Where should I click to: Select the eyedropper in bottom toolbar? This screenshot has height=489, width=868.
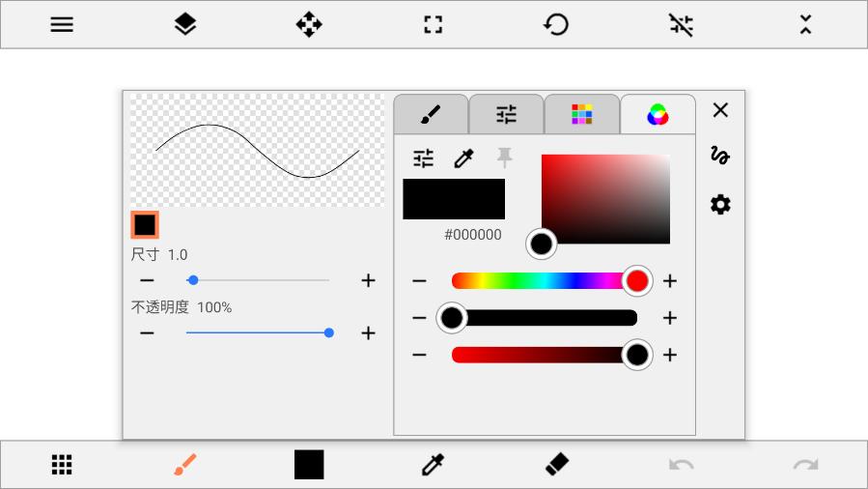(x=433, y=465)
